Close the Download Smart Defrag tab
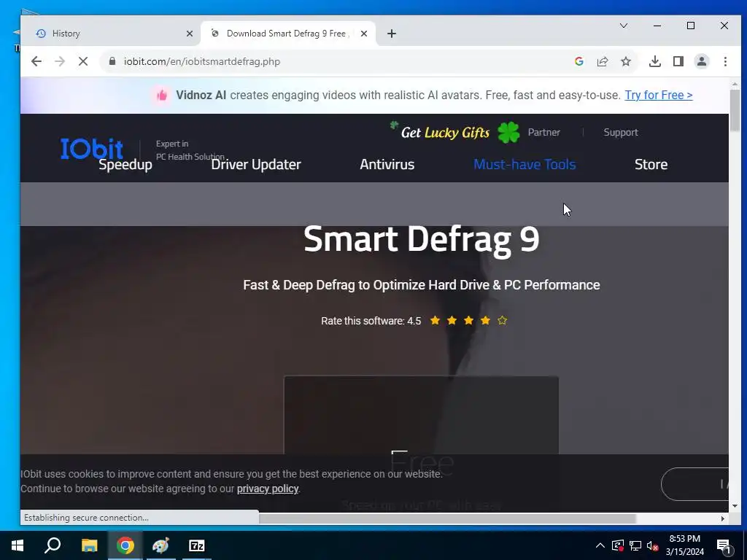 tap(364, 34)
